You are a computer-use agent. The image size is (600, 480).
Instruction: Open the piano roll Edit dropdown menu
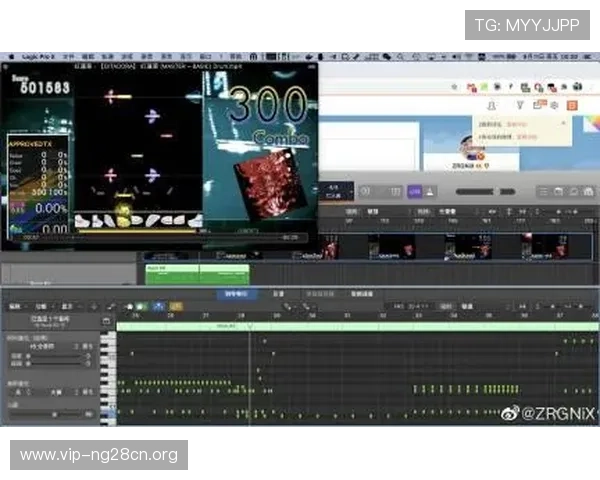point(15,305)
